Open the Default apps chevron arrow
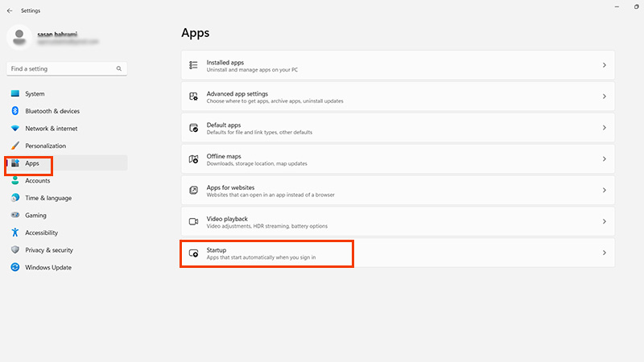This screenshot has width=644, height=362. point(604,128)
